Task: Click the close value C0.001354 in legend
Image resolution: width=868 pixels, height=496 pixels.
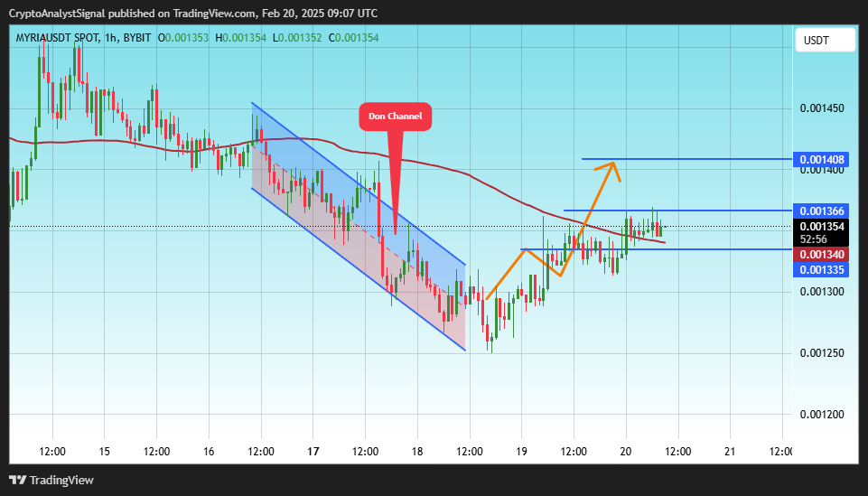Action: [x=353, y=38]
